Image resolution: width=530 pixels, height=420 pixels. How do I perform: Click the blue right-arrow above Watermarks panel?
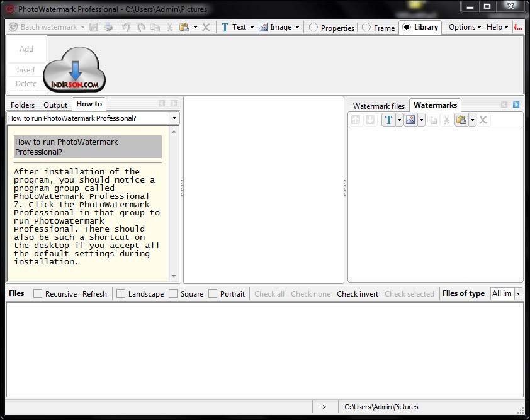[516, 105]
